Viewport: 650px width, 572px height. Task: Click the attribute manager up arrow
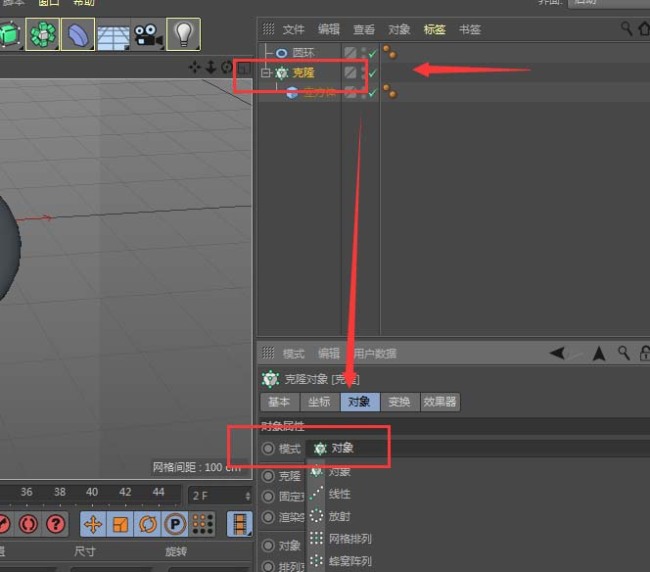coord(599,354)
